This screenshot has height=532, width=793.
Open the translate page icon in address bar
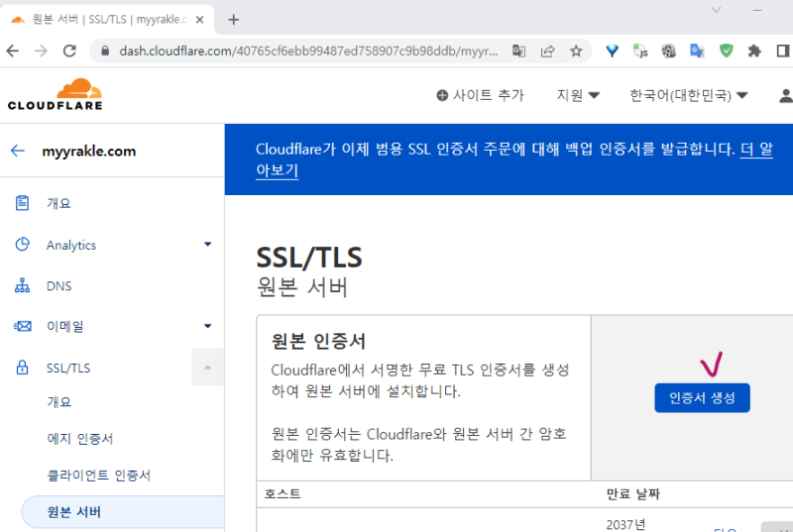518,52
